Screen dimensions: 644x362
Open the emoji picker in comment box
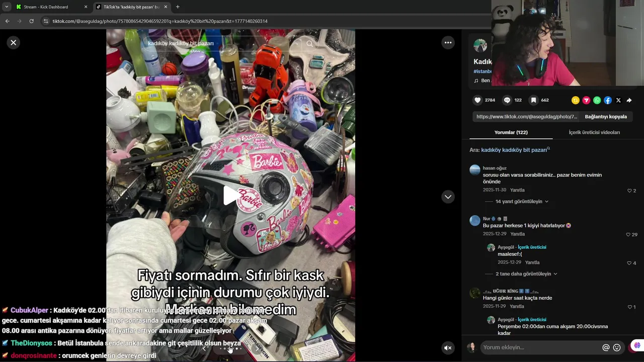[617, 347]
